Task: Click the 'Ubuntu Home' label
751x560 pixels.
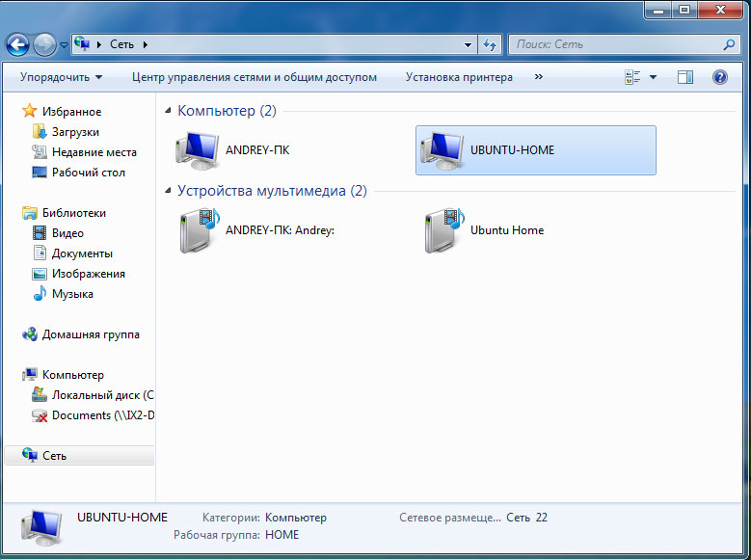Action: (x=507, y=230)
